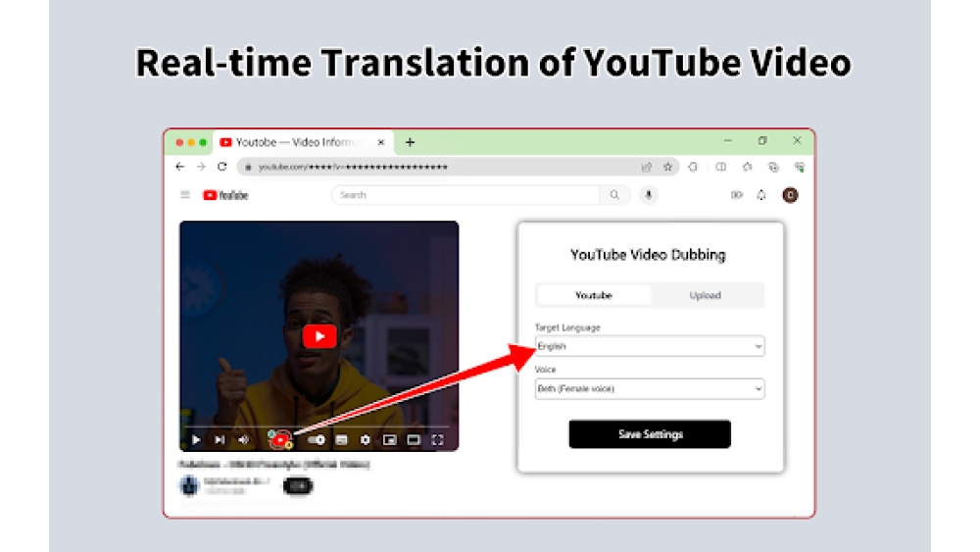Open the Voice dropdown showing Beth
Image resolution: width=980 pixels, height=552 pixels.
[x=650, y=389]
